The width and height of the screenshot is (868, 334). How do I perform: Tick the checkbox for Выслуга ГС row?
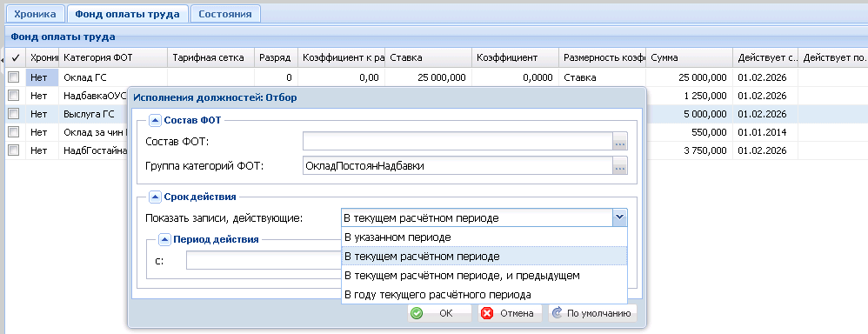[14, 114]
